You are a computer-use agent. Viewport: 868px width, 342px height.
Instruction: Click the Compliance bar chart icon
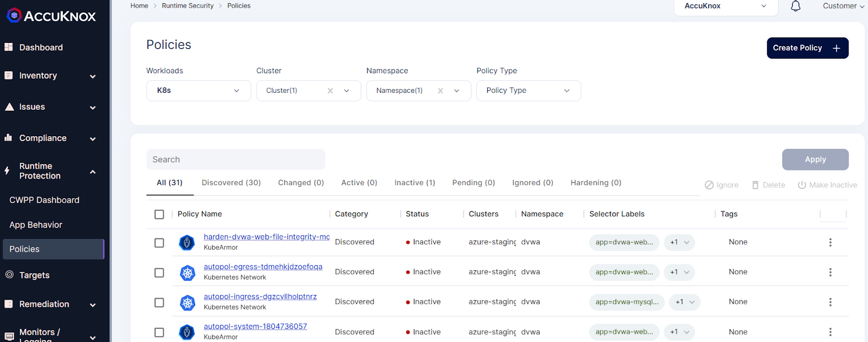point(8,138)
